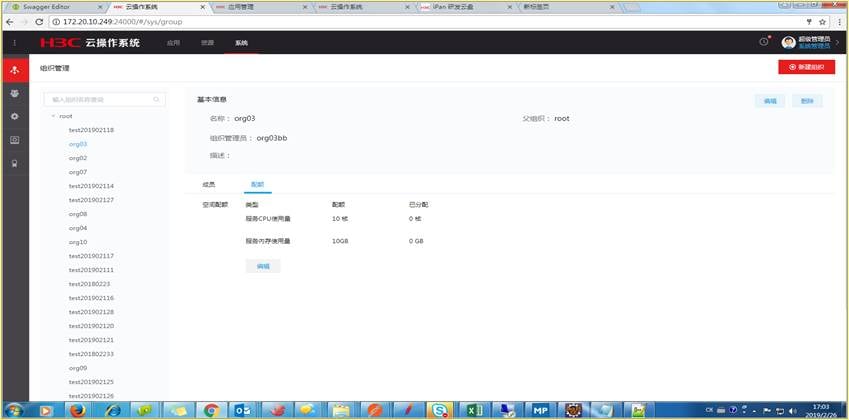
Task: Click the administrator avatar icon
Action: (788, 43)
